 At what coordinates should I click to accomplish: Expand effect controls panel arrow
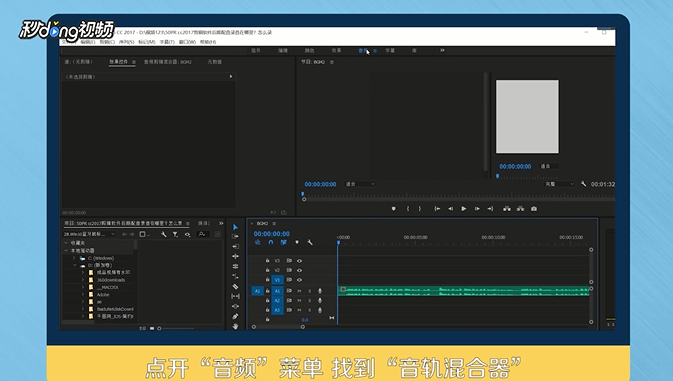231,76
